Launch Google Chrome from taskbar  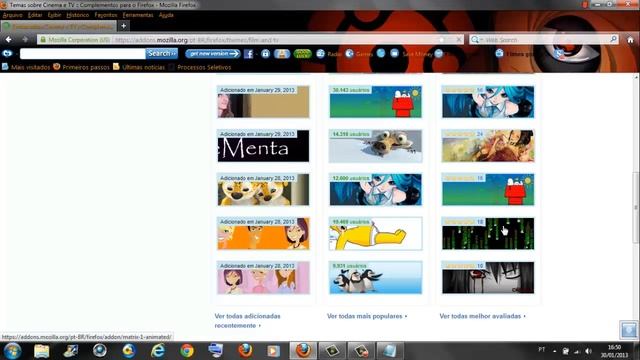coord(187,351)
